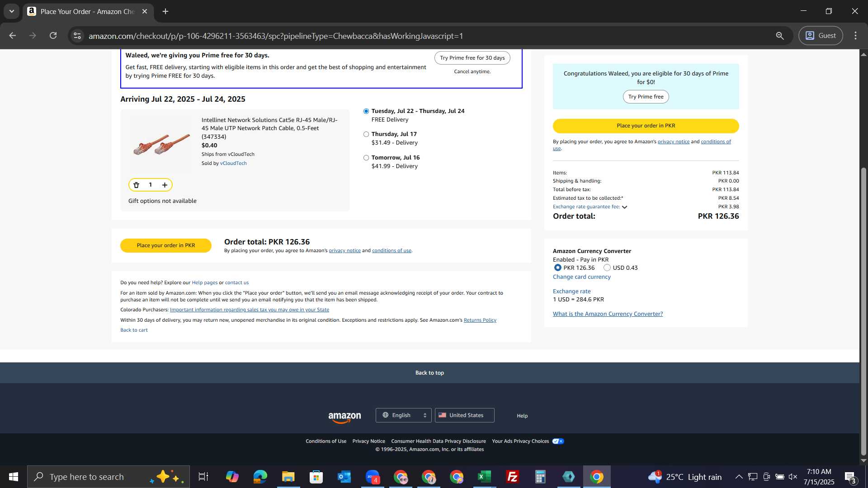Select Thursday, Jul 17 delivery option
868x488 pixels.
pos(366,134)
